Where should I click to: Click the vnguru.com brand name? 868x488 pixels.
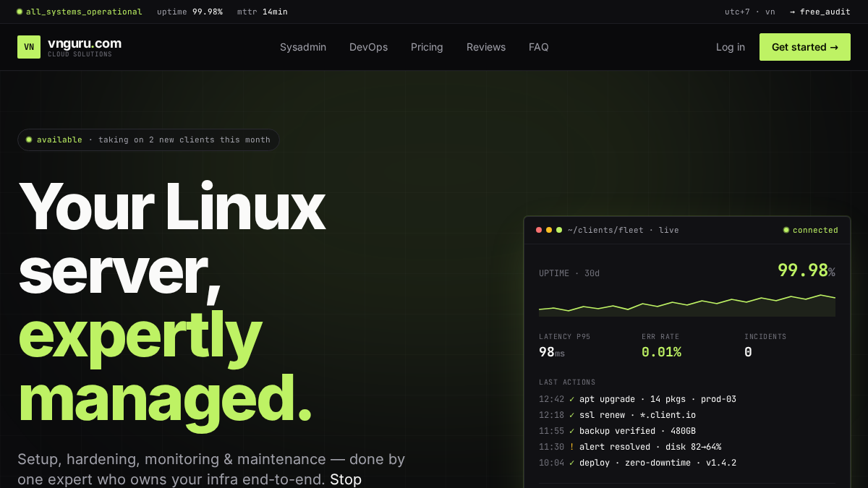click(x=85, y=43)
